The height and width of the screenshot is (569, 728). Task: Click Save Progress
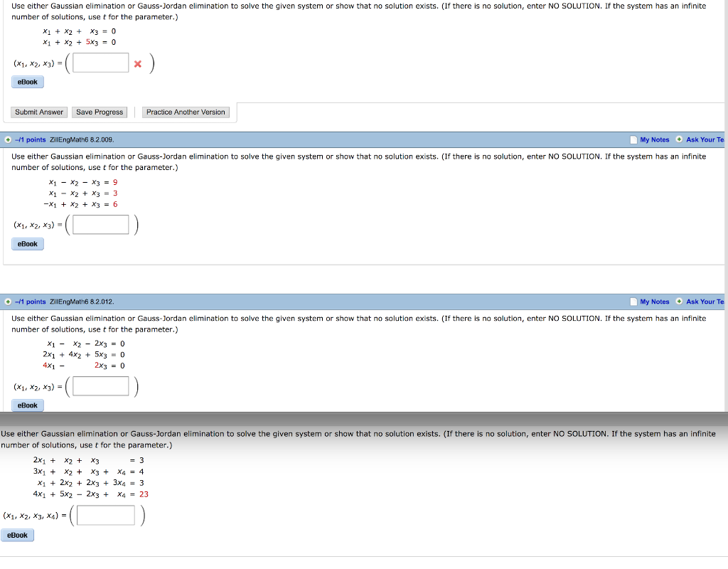tap(100, 112)
